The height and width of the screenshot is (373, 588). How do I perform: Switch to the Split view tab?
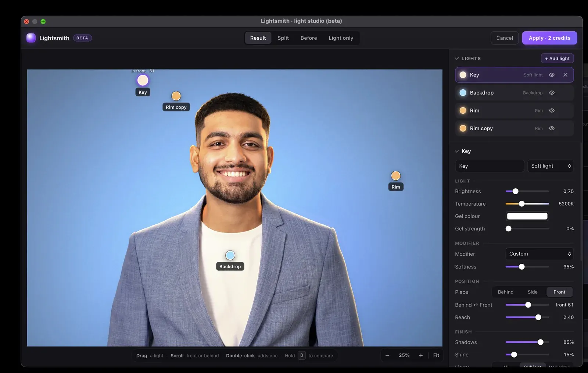[x=283, y=38]
